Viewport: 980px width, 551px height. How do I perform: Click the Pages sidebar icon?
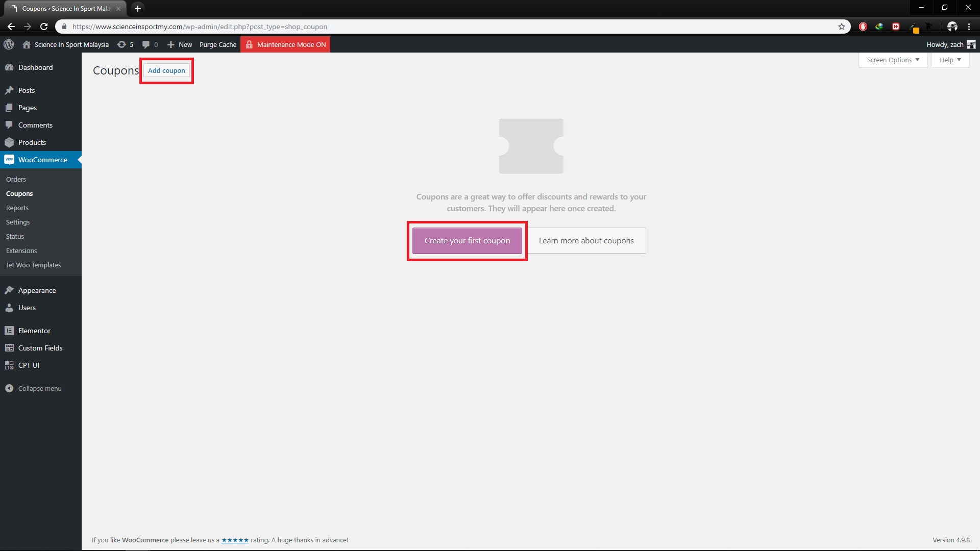(x=9, y=108)
